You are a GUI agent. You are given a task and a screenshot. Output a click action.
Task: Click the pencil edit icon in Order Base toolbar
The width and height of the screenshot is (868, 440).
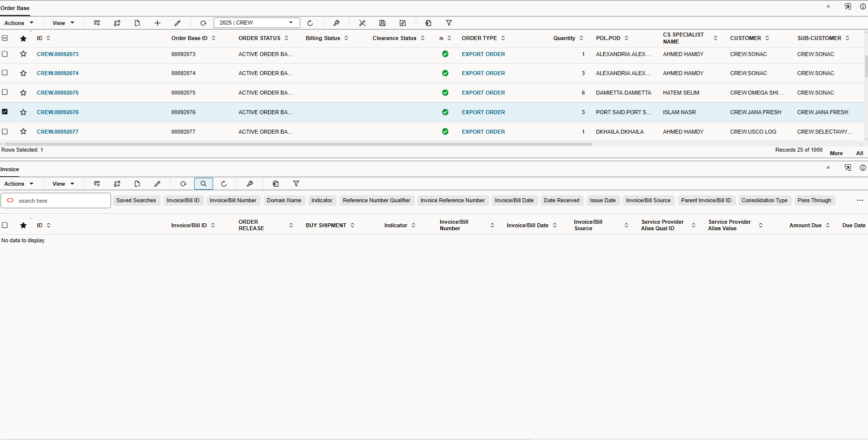pos(178,23)
